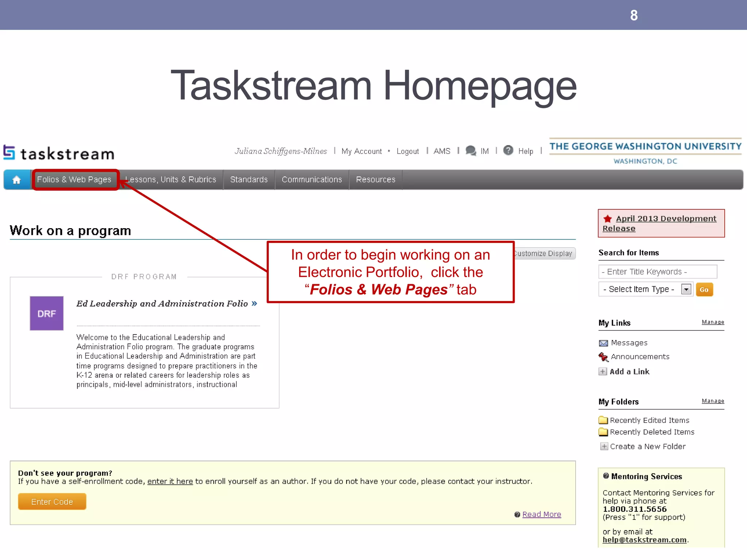Click the orange Go button

(704, 289)
